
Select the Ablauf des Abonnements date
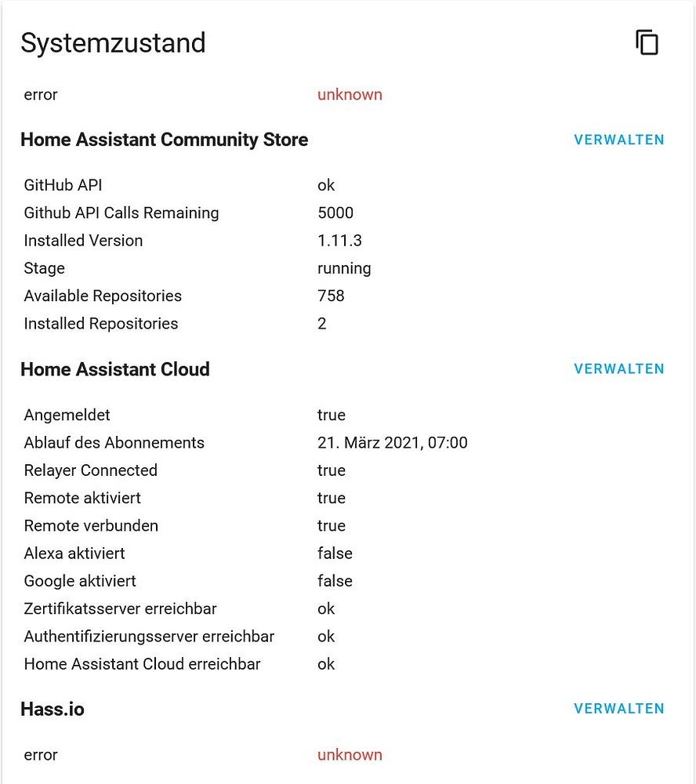392,442
